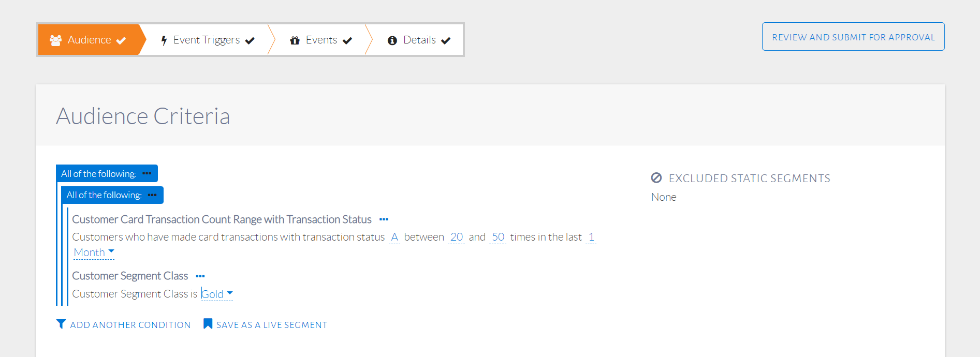Click the Audience people icon
Screen dimensions: 980x357
55,40
